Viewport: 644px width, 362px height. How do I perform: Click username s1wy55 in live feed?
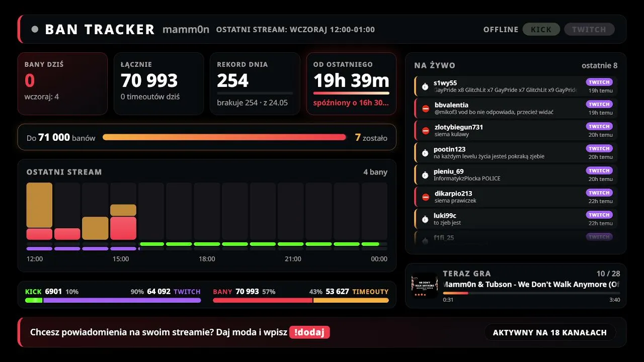445,83
